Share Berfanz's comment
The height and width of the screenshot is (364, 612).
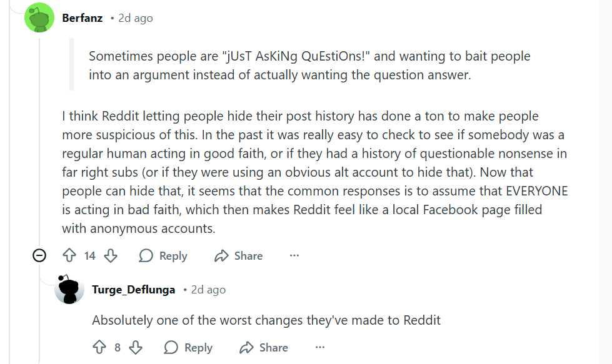239,255
